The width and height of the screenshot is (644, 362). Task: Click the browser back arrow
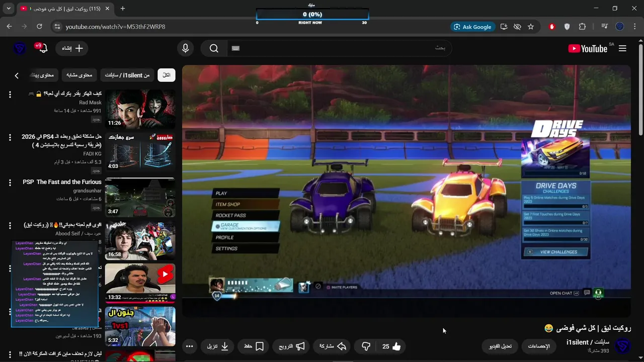(9, 27)
